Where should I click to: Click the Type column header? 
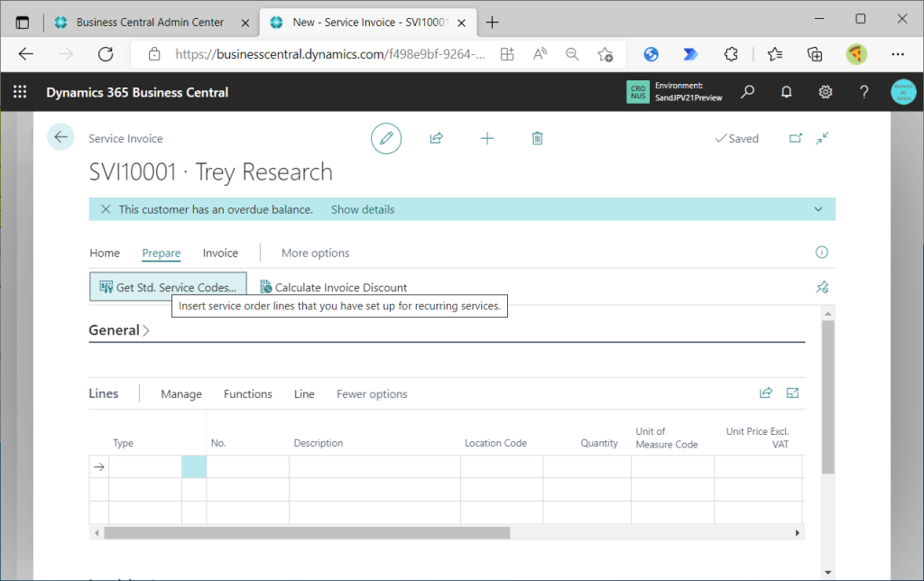123,443
